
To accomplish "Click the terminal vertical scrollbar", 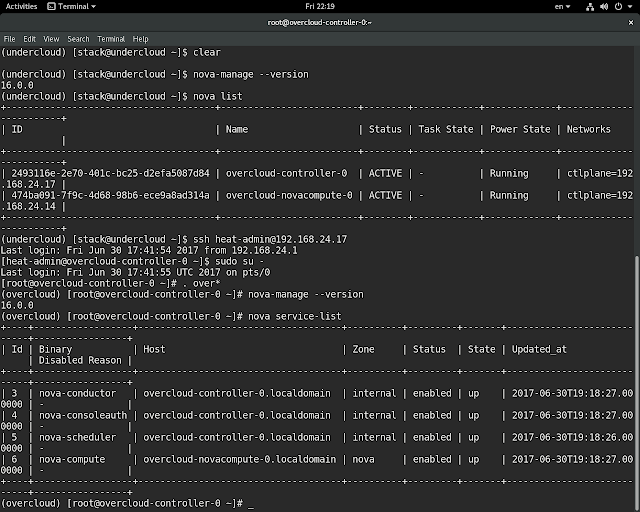I will tap(637, 382).
